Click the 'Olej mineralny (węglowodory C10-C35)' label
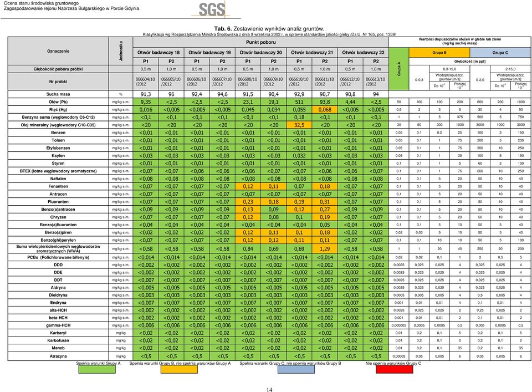 [x=58, y=125]
